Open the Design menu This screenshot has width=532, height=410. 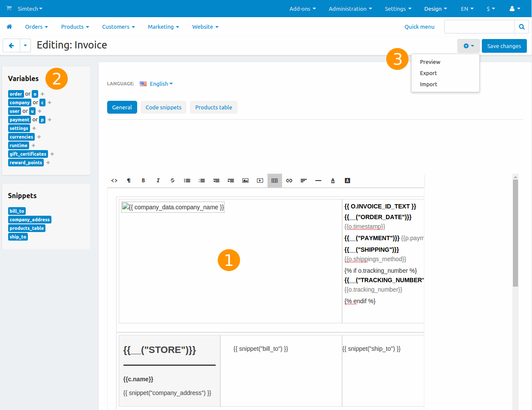pyautogui.click(x=436, y=9)
